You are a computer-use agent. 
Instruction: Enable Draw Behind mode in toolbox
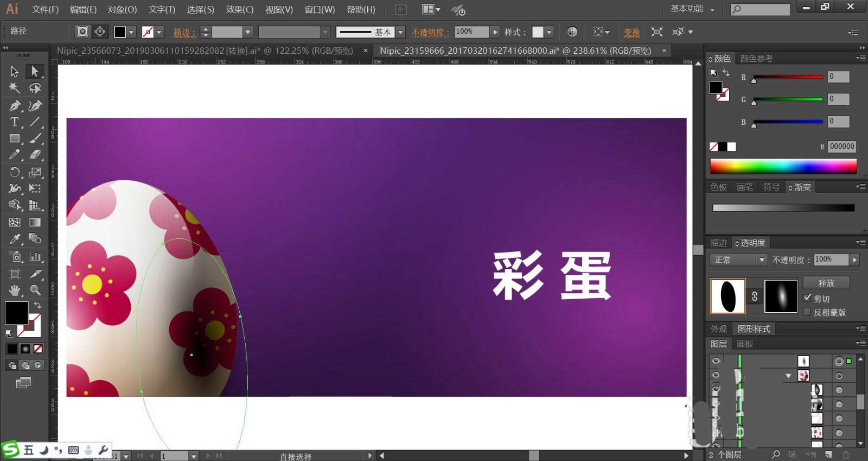25,365
